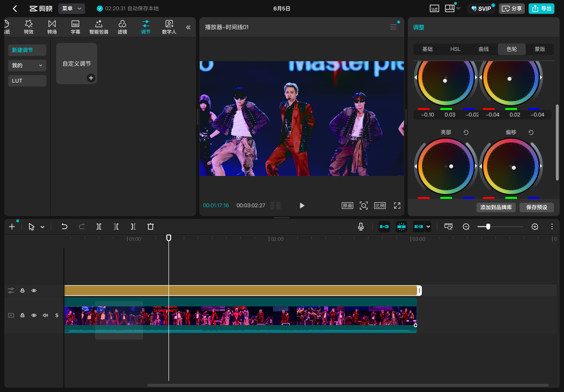Select the pointer selection tool

click(x=32, y=226)
